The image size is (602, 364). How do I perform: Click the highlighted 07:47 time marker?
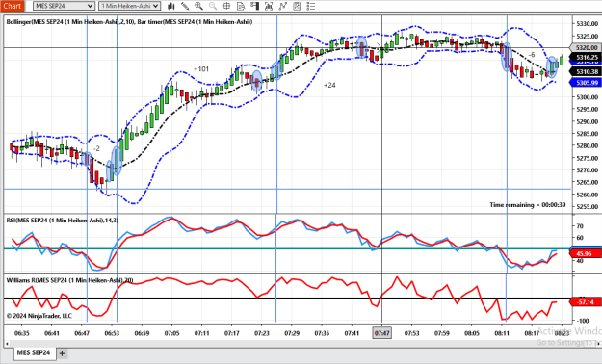[x=381, y=333]
